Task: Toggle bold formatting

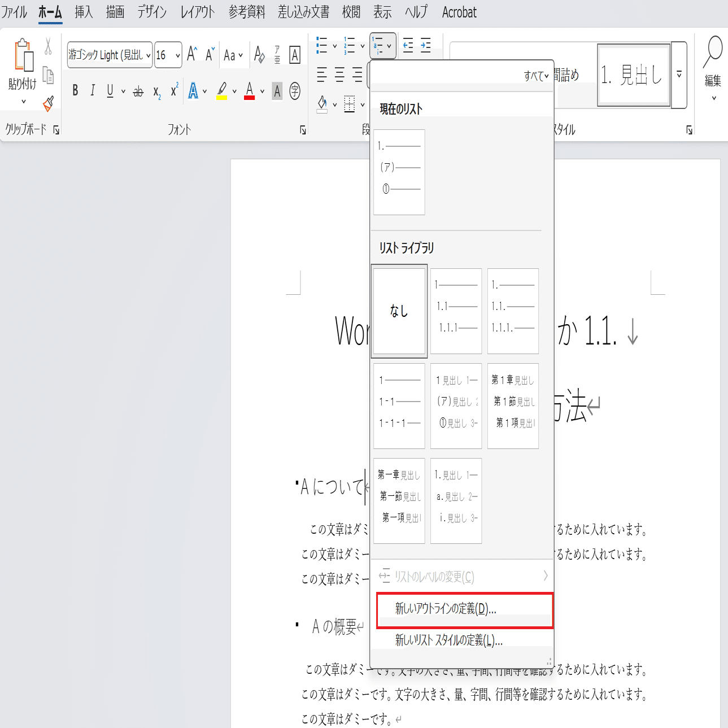Action: click(75, 91)
